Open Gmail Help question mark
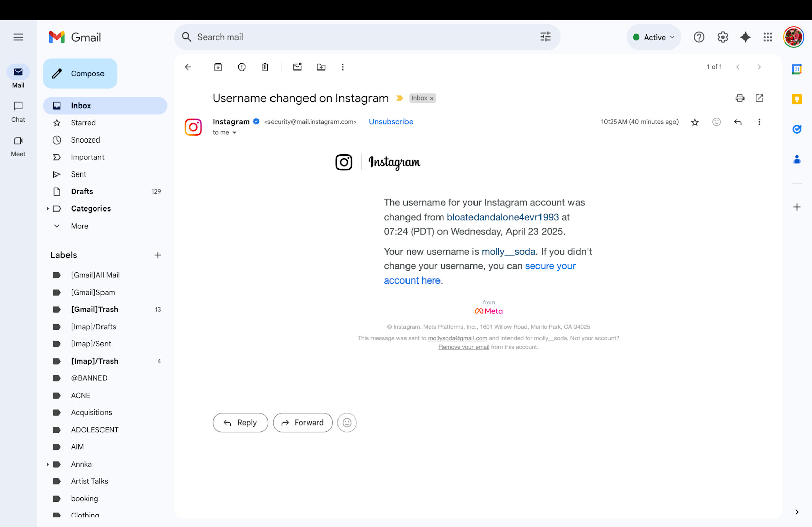 point(699,37)
